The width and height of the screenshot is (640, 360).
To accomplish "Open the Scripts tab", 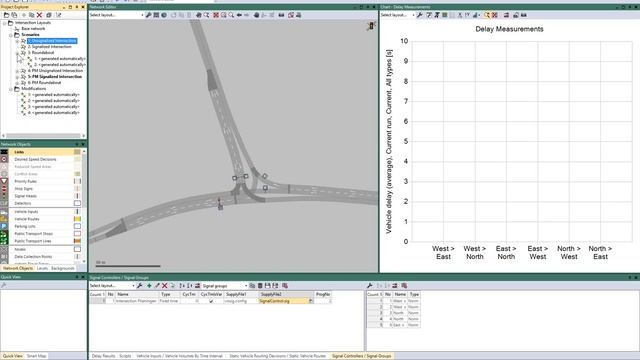I will (x=125, y=356).
